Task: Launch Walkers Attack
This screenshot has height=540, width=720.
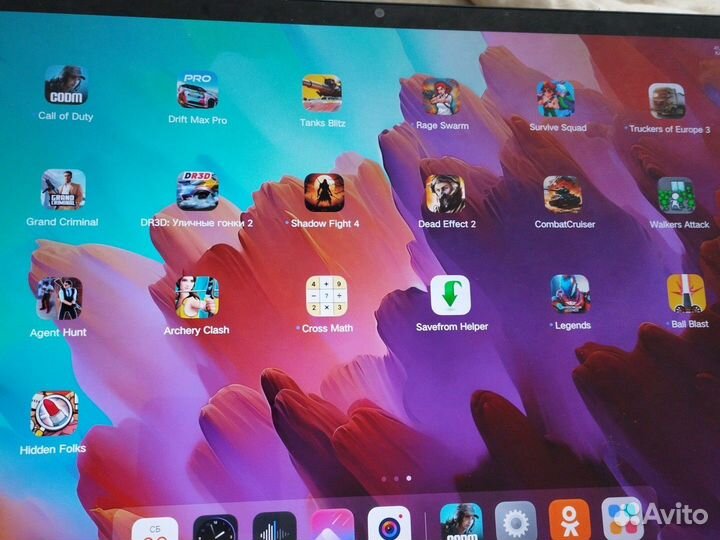Action: tap(675, 196)
